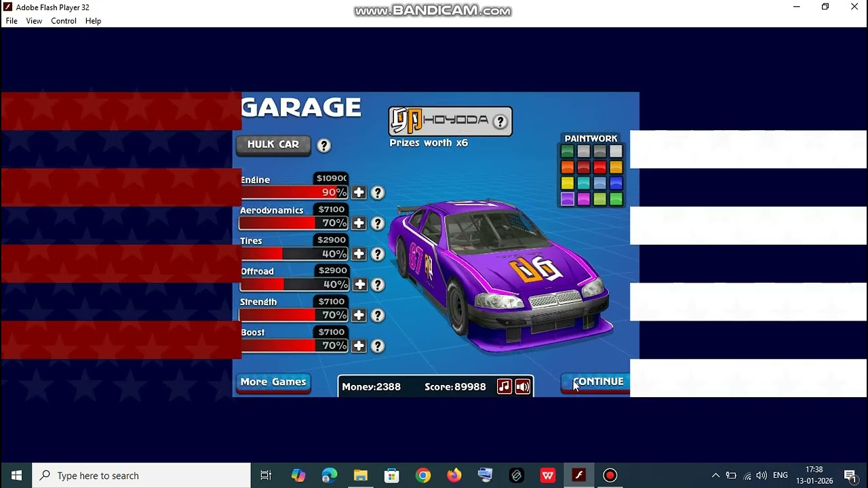Open the system tray volume icon
This screenshot has height=488, width=868.
click(x=762, y=476)
